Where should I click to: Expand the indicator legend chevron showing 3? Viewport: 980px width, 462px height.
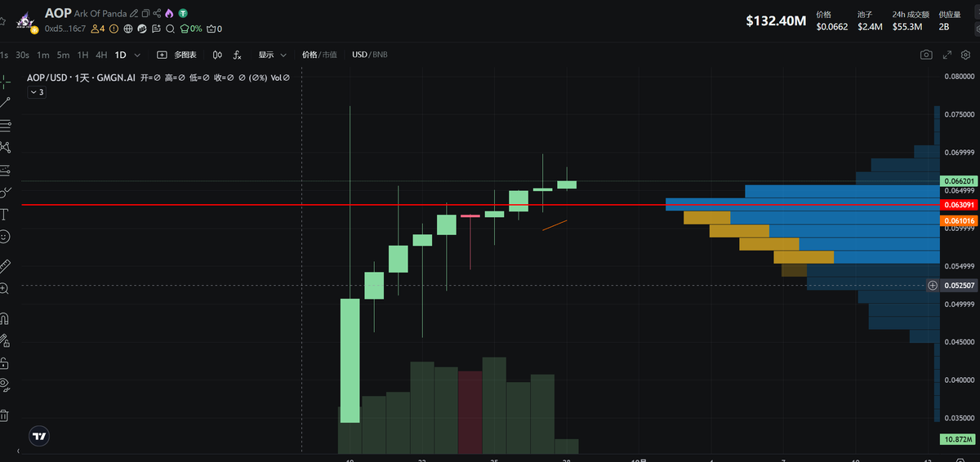(37, 92)
